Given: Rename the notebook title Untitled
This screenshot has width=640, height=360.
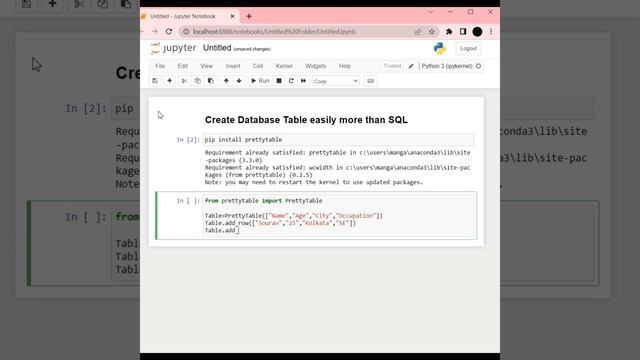Looking at the screenshot, I should click(x=217, y=48).
